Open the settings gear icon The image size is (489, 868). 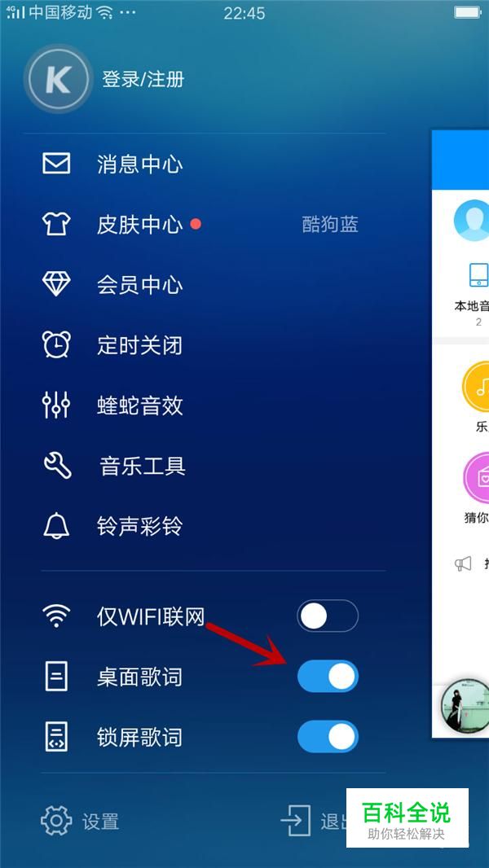(56, 821)
